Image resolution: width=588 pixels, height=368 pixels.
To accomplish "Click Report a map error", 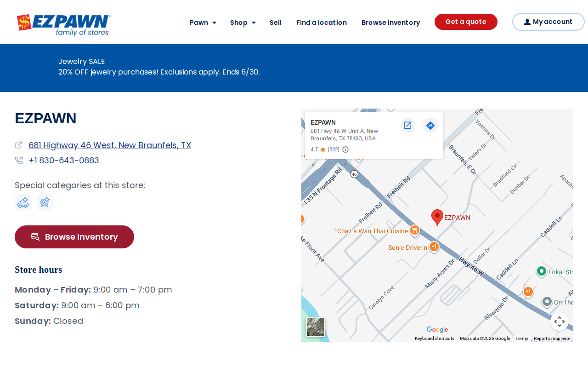I will [552, 339].
